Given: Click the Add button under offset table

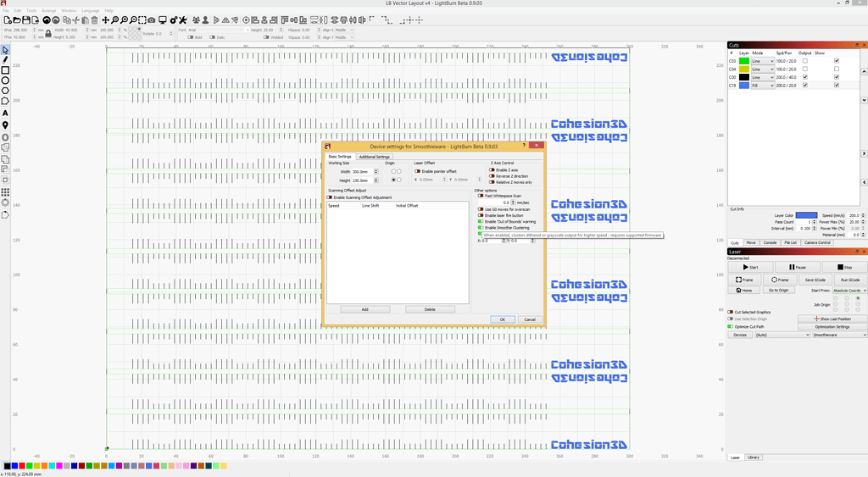Looking at the screenshot, I should coord(364,309).
